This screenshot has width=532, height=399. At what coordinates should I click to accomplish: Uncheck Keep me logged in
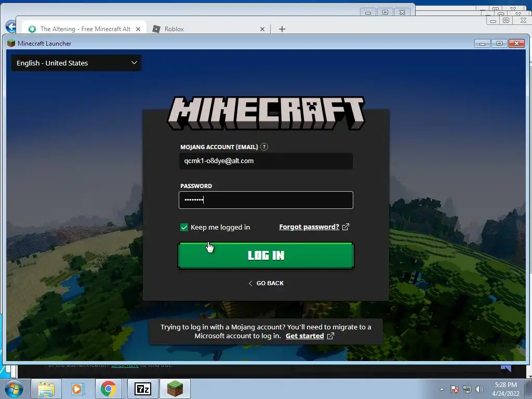click(184, 228)
